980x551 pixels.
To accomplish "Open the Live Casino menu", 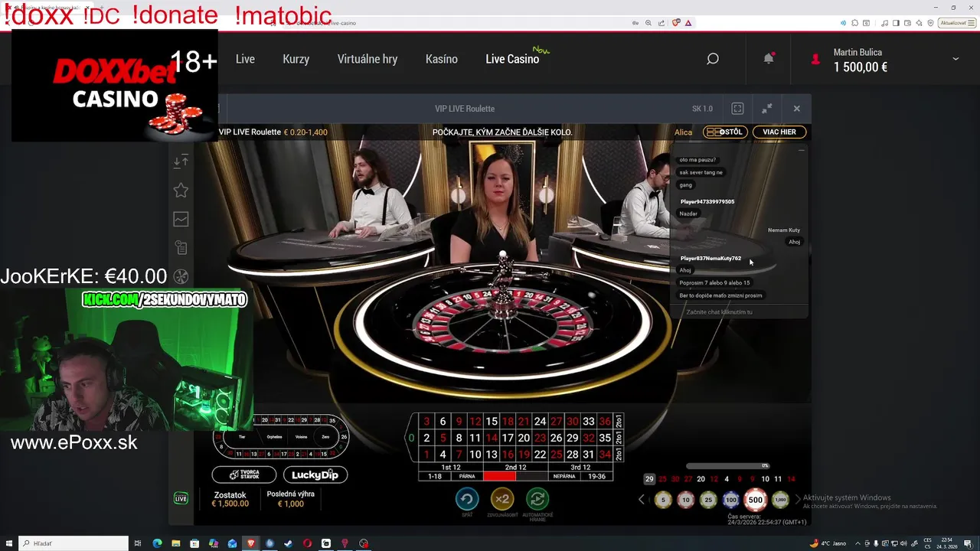I will [x=512, y=59].
